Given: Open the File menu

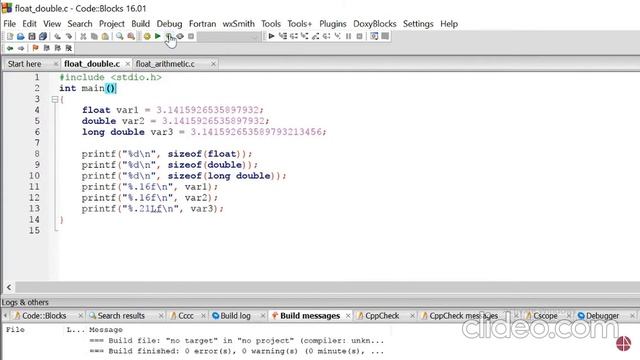Looking at the screenshot, I should [x=9, y=24].
